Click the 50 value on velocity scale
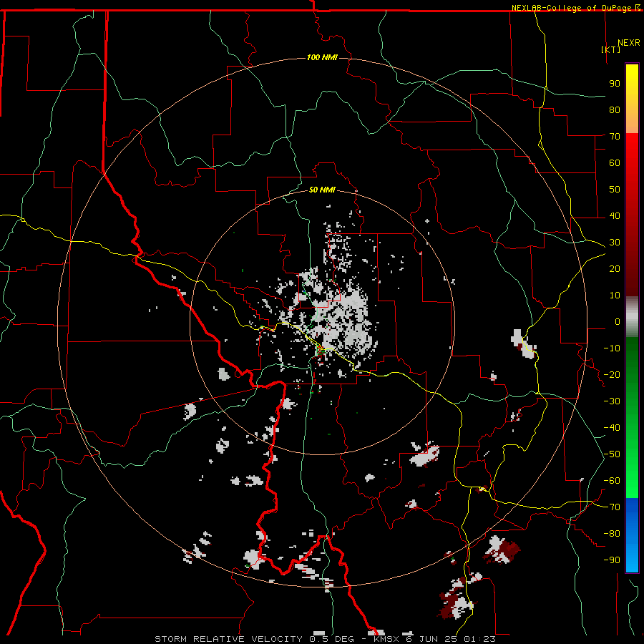644x644 pixels. 615,190
